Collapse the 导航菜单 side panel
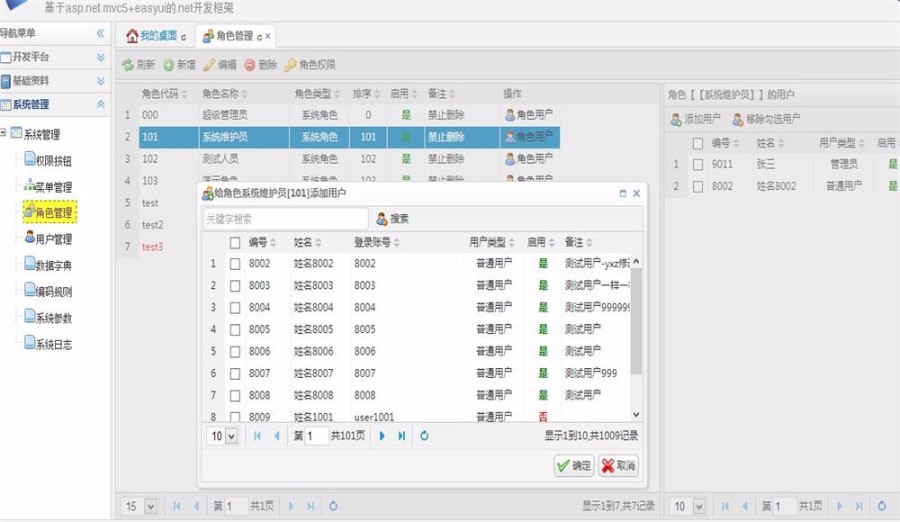Image resolution: width=900 pixels, height=522 pixels. point(100,33)
